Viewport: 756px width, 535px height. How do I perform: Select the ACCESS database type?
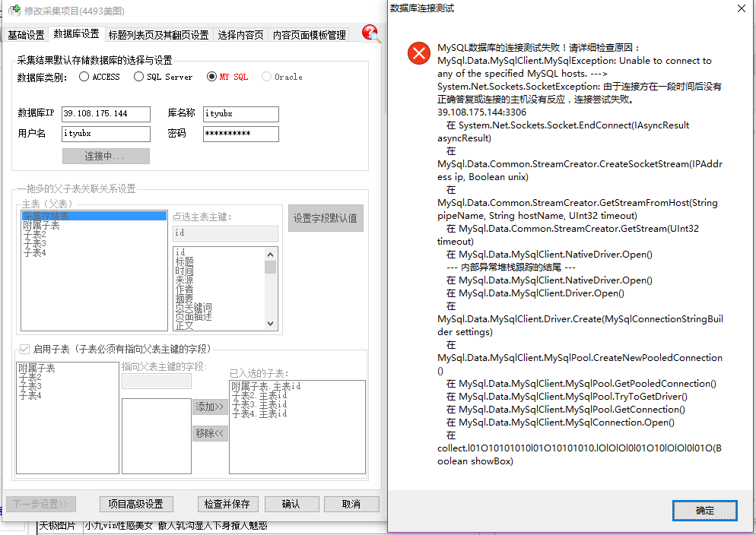coord(84,77)
